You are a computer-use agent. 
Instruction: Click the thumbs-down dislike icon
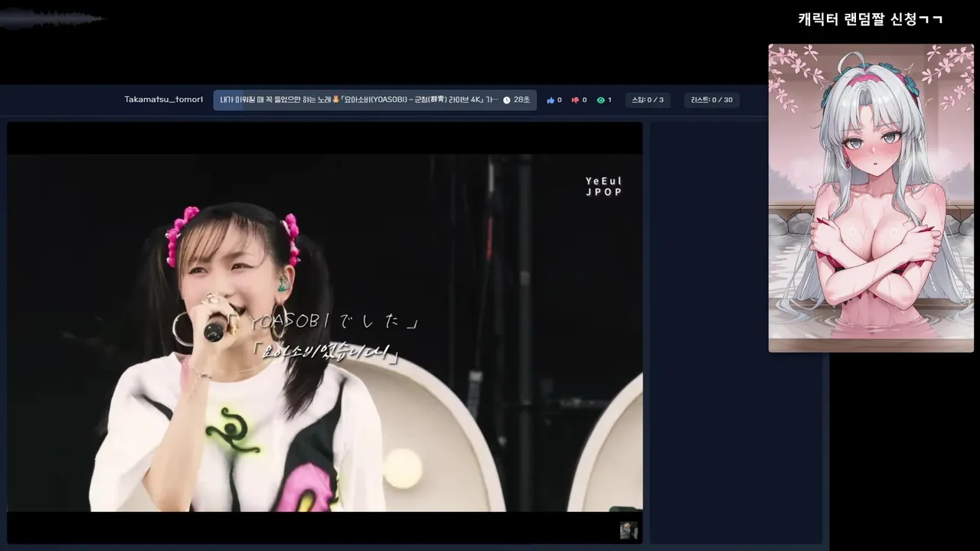coord(575,100)
